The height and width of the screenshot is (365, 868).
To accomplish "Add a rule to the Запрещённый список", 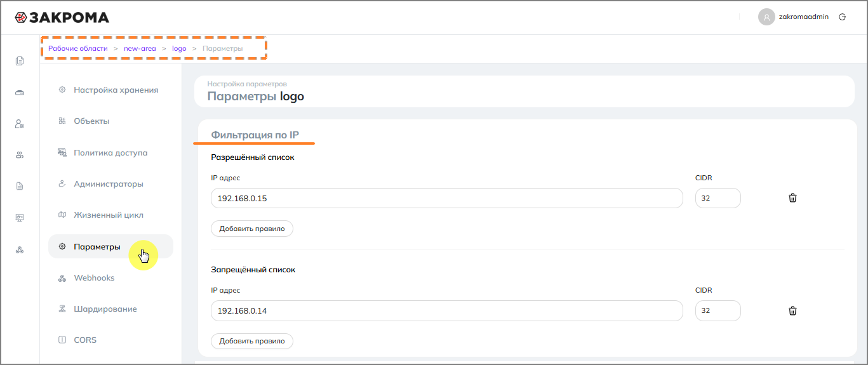I will coord(252,342).
